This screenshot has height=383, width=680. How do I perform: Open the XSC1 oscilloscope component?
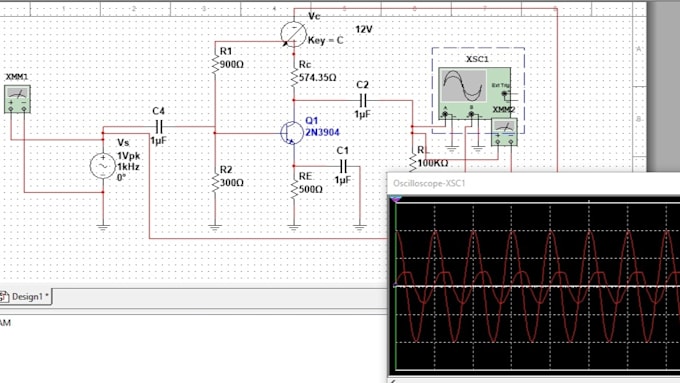(474, 93)
